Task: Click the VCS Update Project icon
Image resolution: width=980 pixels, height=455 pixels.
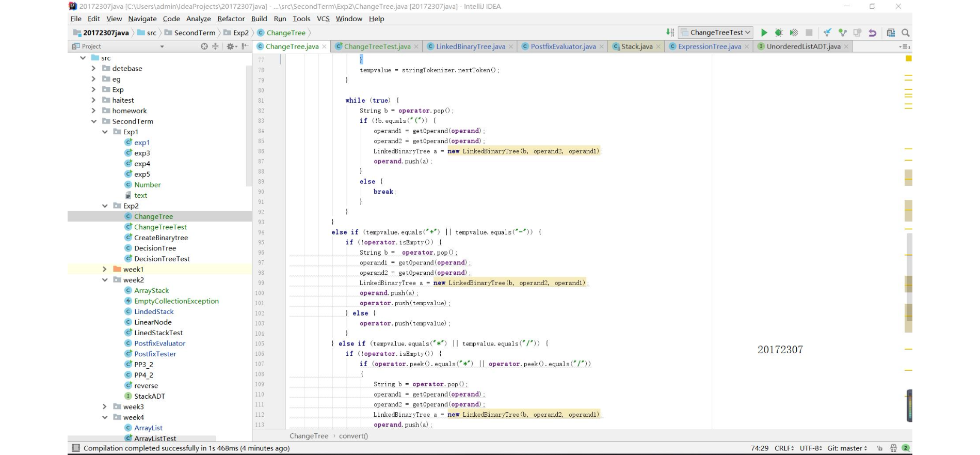Action: point(827,33)
